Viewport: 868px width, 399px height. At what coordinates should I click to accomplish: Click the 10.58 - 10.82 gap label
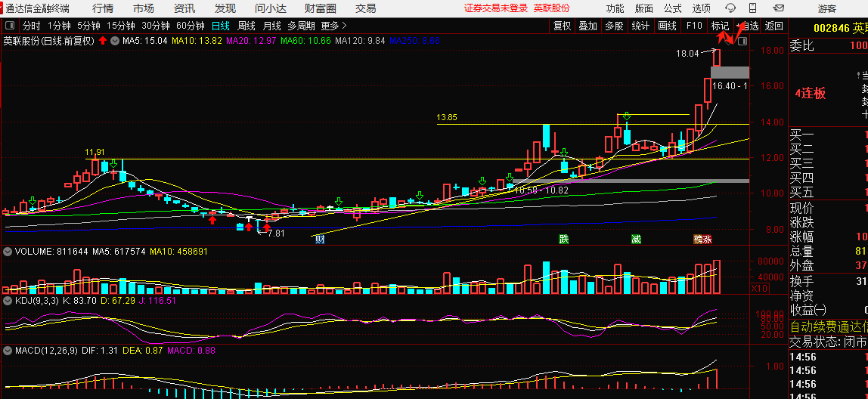[541, 190]
